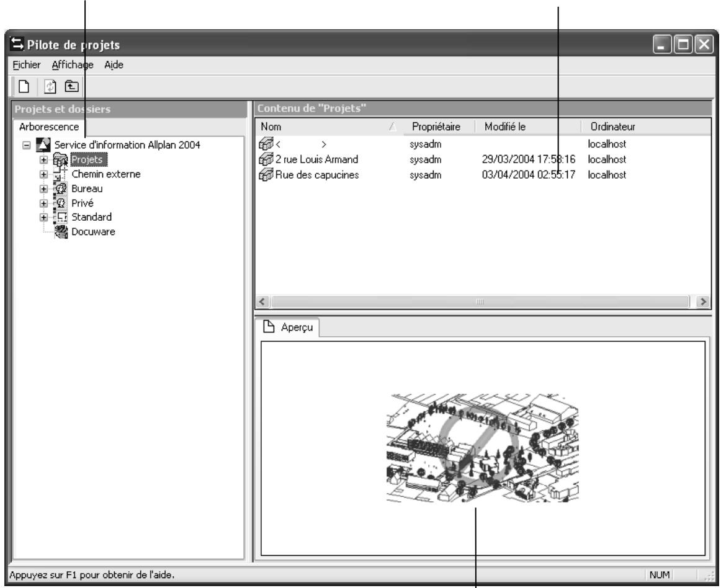Open the Affichage menu
Viewport: 721px width, 588px height.
(72, 65)
